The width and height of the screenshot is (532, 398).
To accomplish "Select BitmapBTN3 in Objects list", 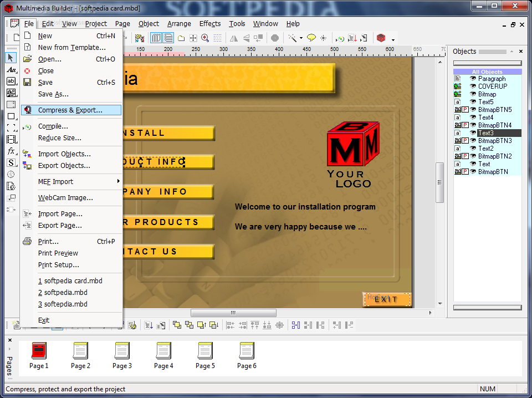I will tap(495, 140).
